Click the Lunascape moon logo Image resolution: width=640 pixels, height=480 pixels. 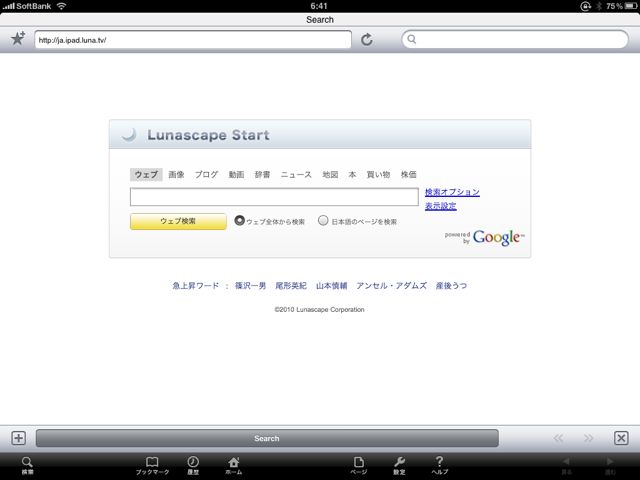pos(129,134)
